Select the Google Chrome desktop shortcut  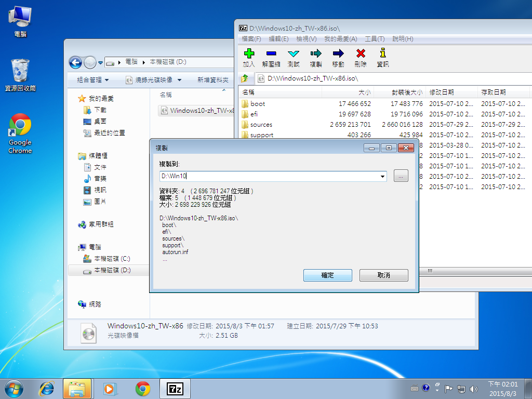(x=20, y=134)
